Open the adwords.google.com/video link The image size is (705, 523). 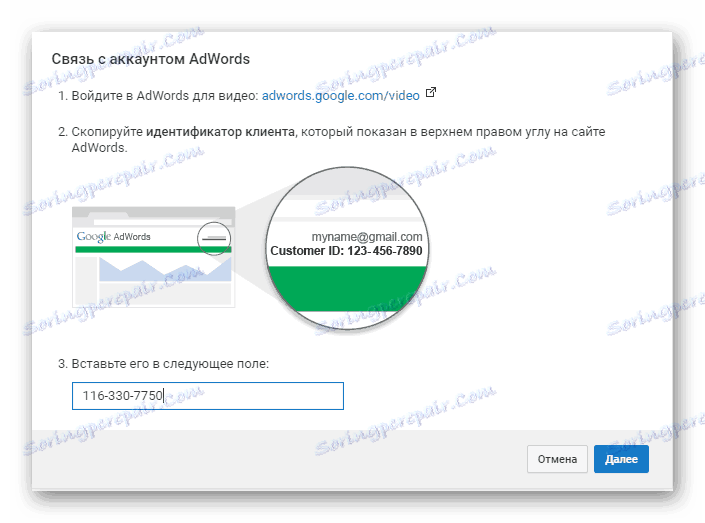coord(340,95)
